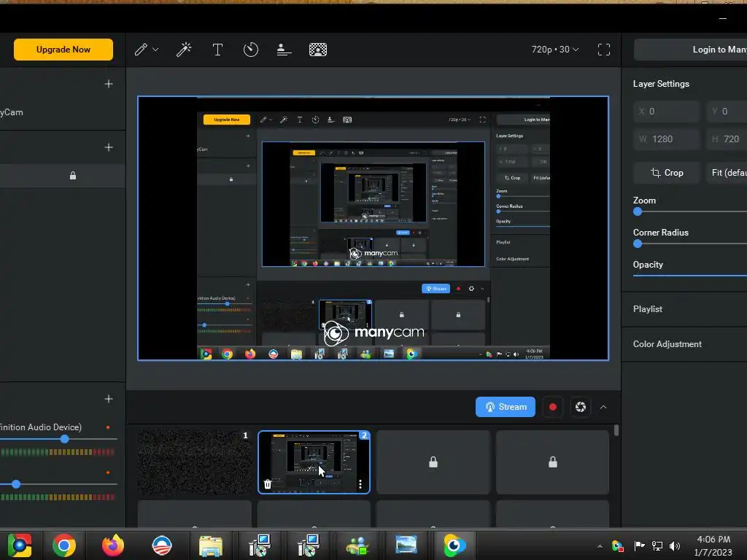Open the Fit (default) dropdown
This screenshot has height=560, width=747.
(x=727, y=173)
